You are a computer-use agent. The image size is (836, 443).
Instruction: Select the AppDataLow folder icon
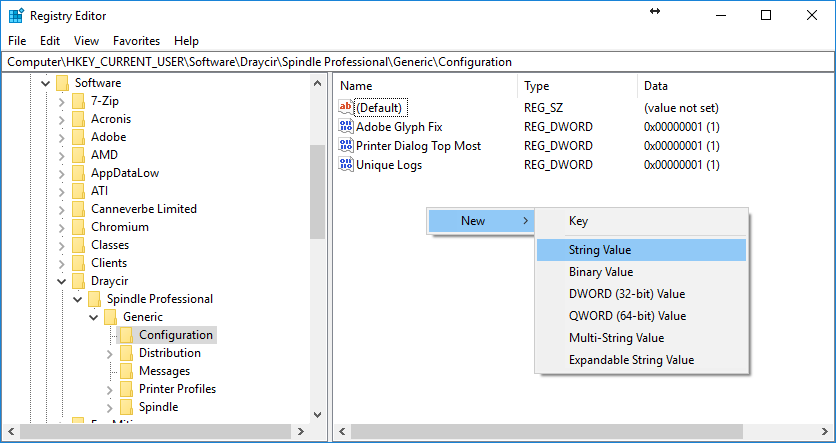pyautogui.click(x=78, y=173)
